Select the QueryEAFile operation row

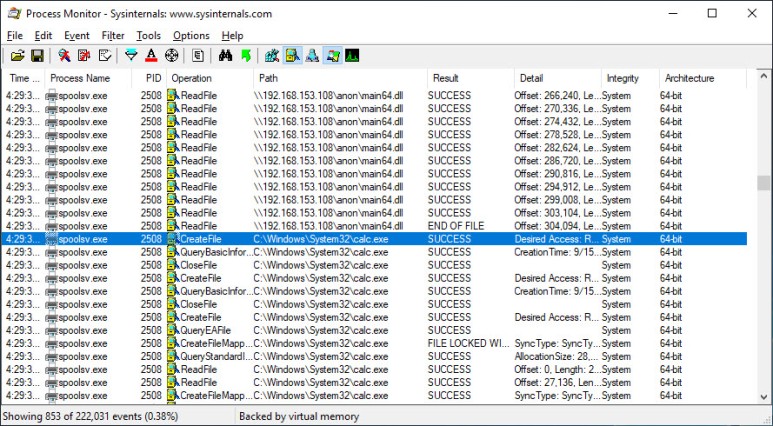[374, 330]
